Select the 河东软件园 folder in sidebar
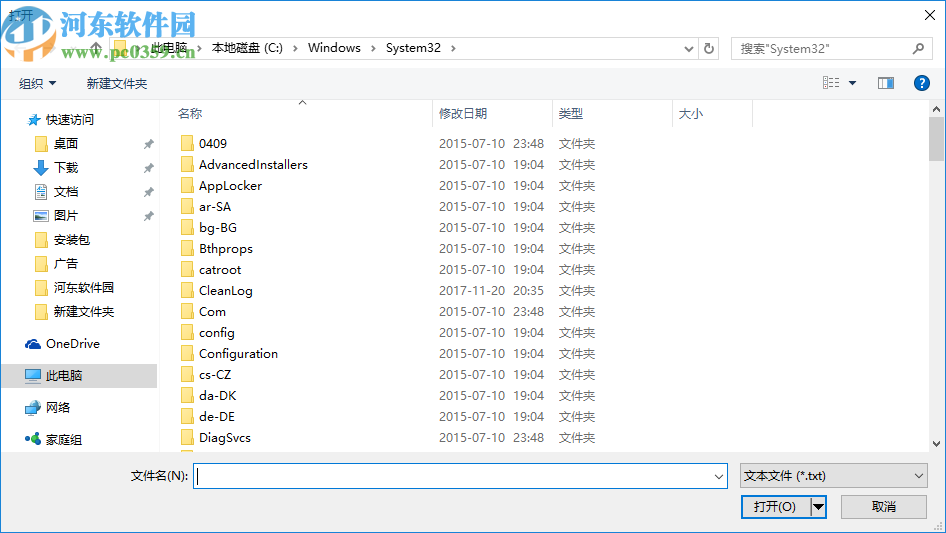946x533 pixels. coord(83,288)
